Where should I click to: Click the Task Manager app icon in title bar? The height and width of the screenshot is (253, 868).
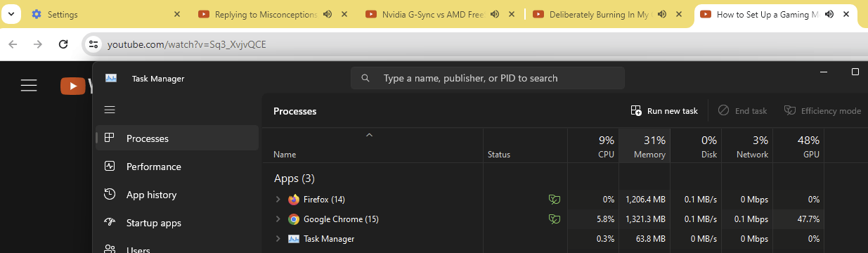[x=111, y=78]
